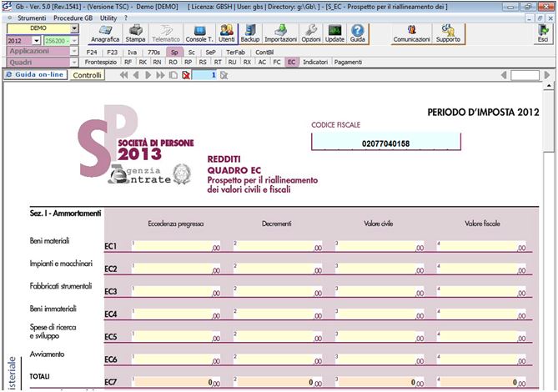Open Importazioni from toolbar
This screenshot has width=558, height=392.
pyautogui.click(x=281, y=34)
